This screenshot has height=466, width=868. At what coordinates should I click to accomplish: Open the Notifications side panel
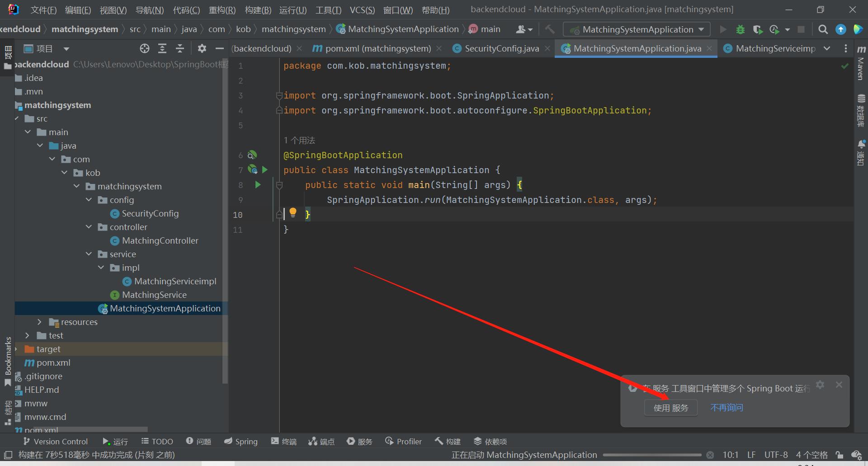pyautogui.click(x=861, y=153)
